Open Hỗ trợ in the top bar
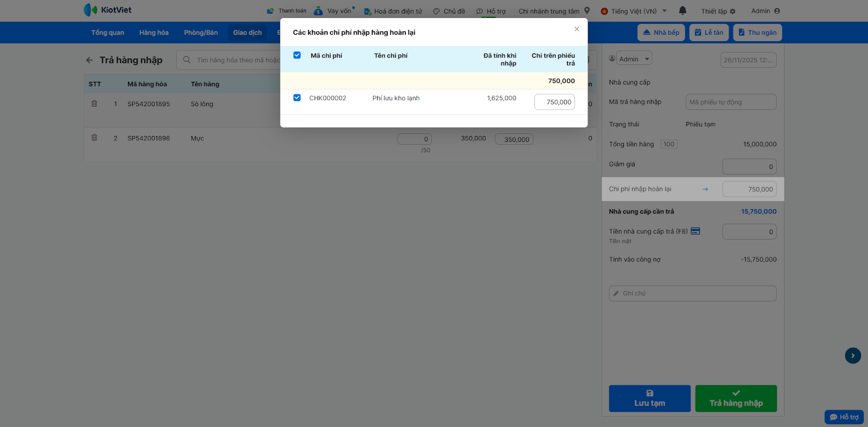The height and width of the screenshot is (427, 868). pos(491,11)
